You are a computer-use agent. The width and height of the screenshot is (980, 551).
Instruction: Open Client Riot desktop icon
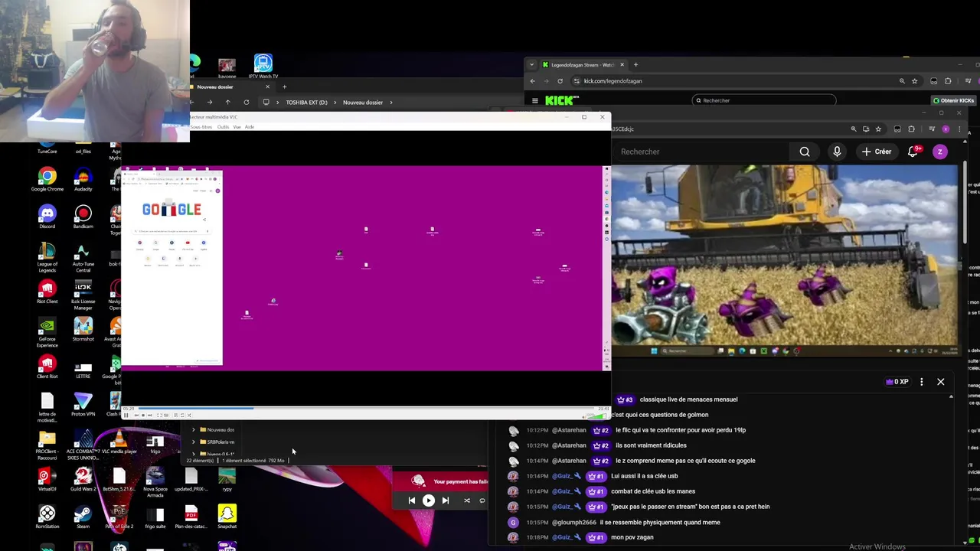point(47,367)
